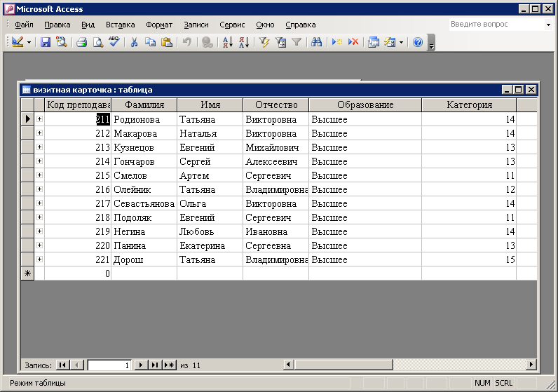558x392 pixels.
Task: Go to next record button
Action: 141,365
